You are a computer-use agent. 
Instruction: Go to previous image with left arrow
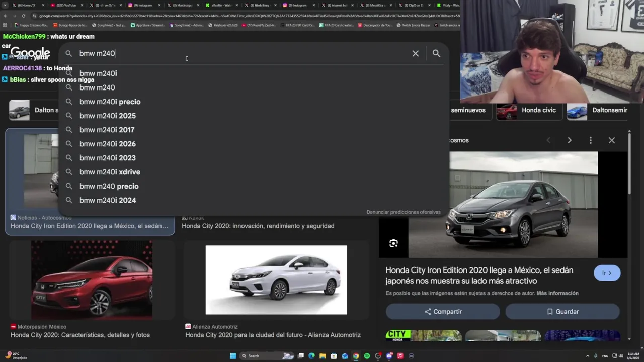click(548, 140)
